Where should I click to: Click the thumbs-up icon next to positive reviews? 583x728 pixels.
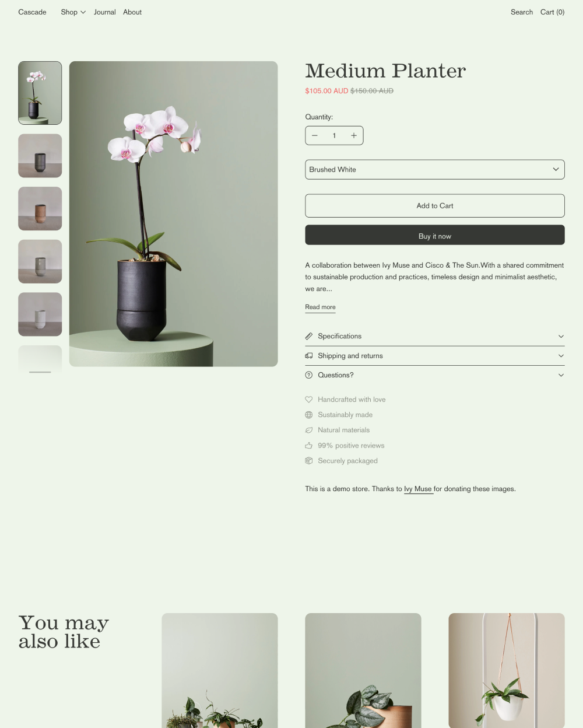[x=309, y=446]
